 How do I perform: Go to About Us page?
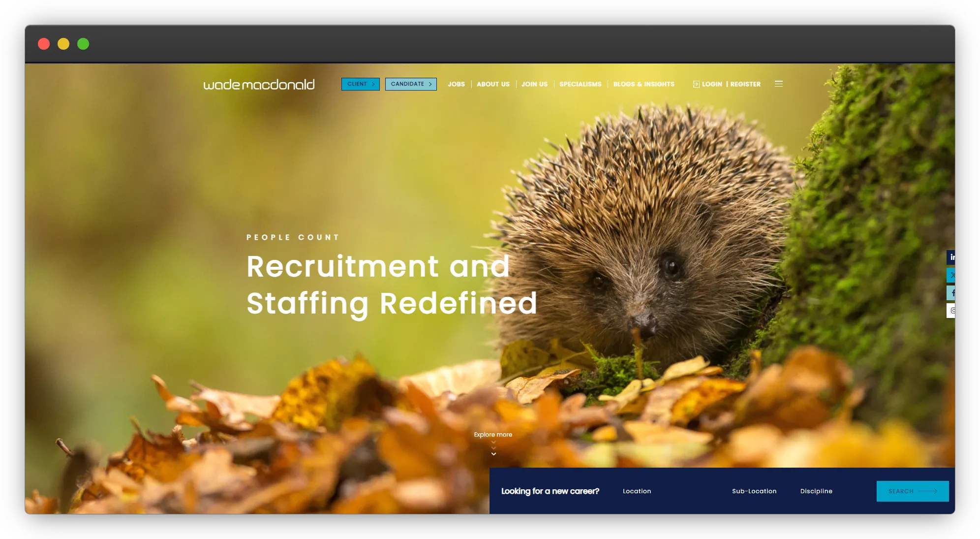point(493,84)
